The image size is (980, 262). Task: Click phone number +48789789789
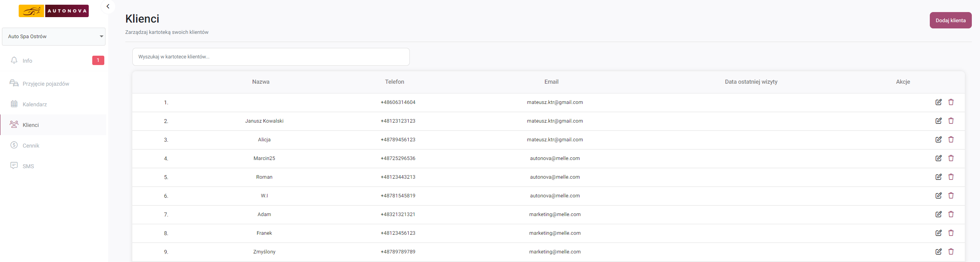(398, 252)
